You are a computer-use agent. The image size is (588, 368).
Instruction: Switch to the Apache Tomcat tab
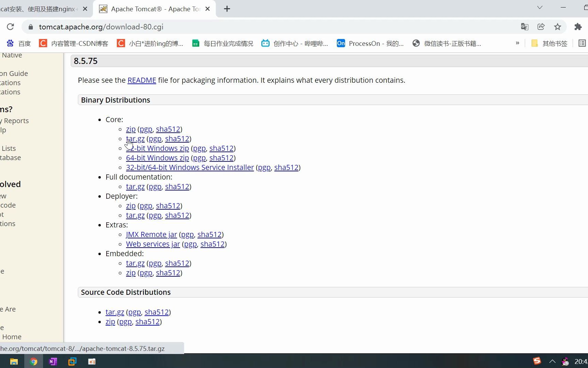pyautogui.click(x=154, y=9)
